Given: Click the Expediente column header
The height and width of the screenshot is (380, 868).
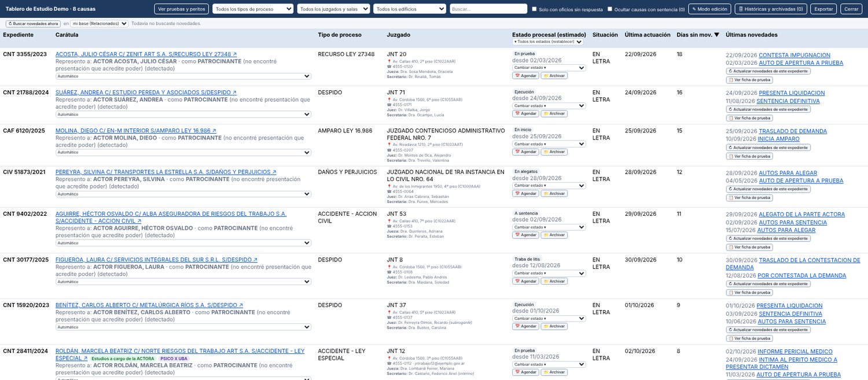Looking at the screenshot, I should pyautogui.click(x=18, y=35).
